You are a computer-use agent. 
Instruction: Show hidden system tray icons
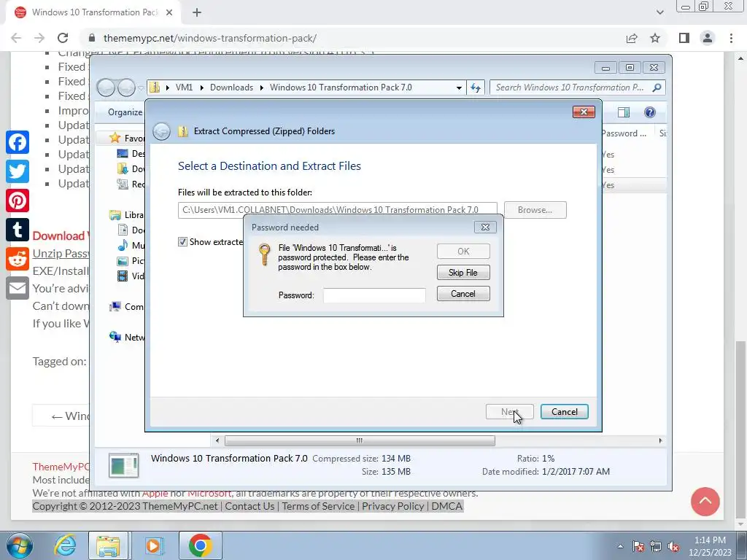(x=620, y=547)
